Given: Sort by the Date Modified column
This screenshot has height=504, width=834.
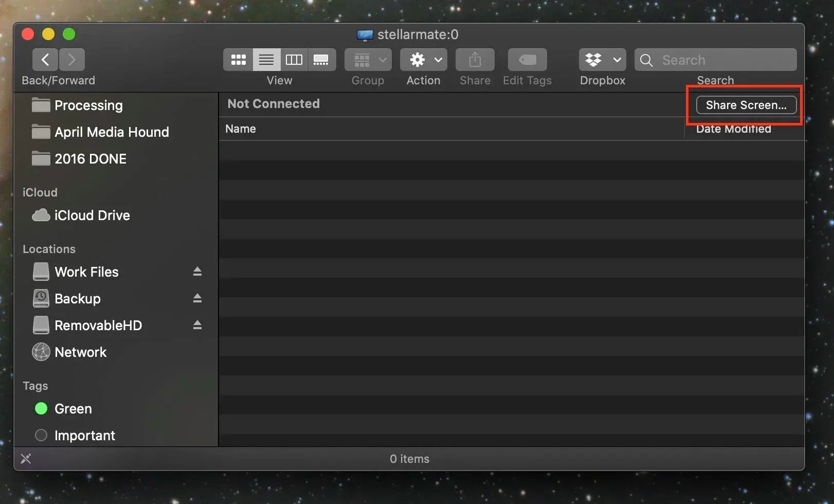Looking at the screenshot, I should click(x=733, y=129).
